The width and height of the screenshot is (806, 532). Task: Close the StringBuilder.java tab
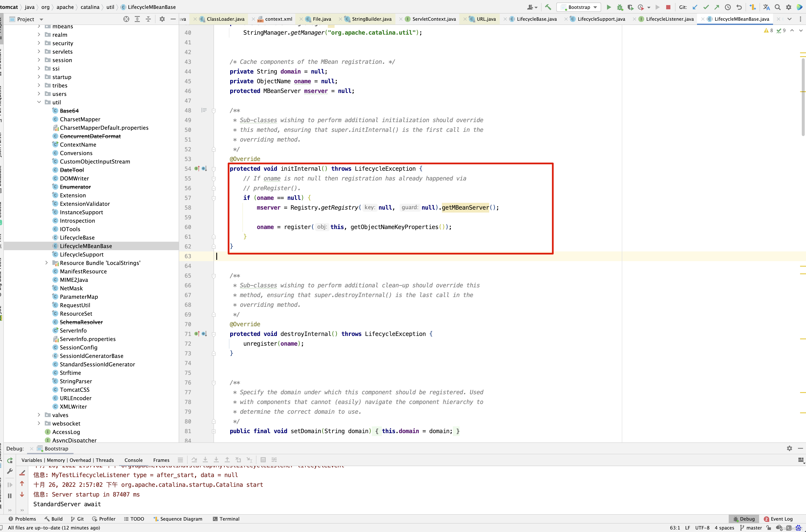[x=340, y=19]
